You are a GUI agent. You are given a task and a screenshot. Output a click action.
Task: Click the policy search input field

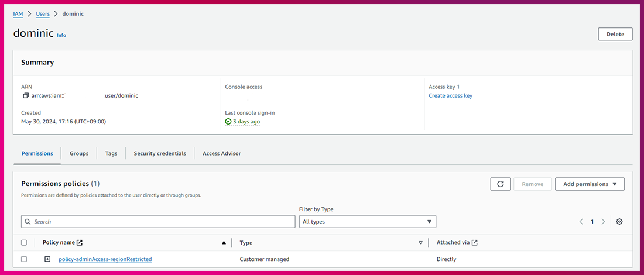coord(158,222)
